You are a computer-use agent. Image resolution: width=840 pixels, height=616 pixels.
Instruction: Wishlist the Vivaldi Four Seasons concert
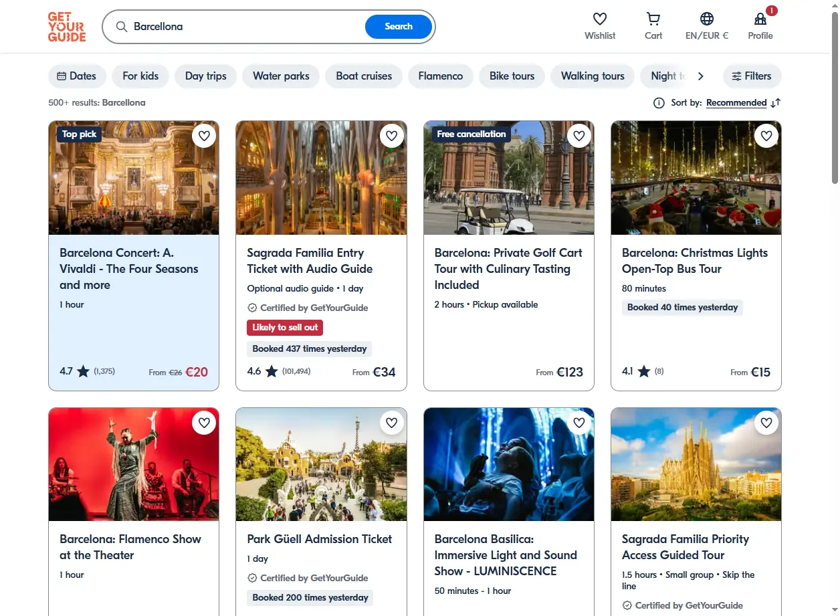[204, 136]
